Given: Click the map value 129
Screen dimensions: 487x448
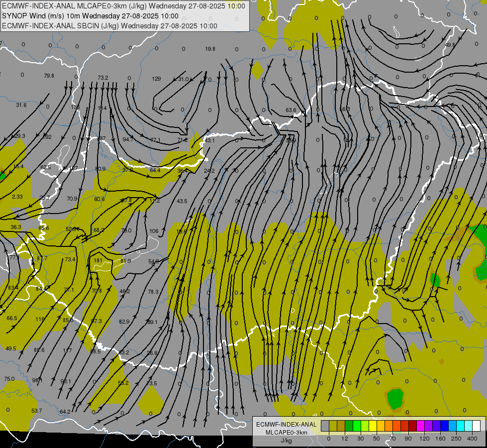Looking at the screenshot, I should click(x=156, y=79).
